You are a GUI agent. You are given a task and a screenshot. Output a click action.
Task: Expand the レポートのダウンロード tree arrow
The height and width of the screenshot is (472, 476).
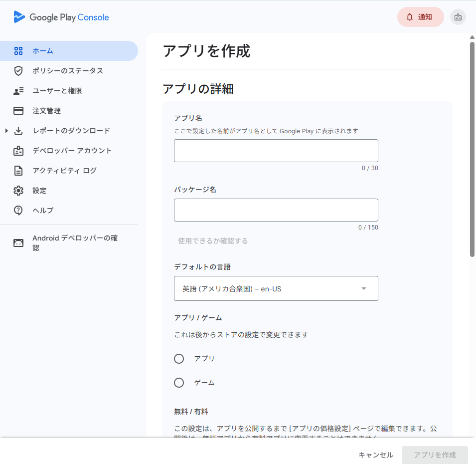[x=6, y=131]
